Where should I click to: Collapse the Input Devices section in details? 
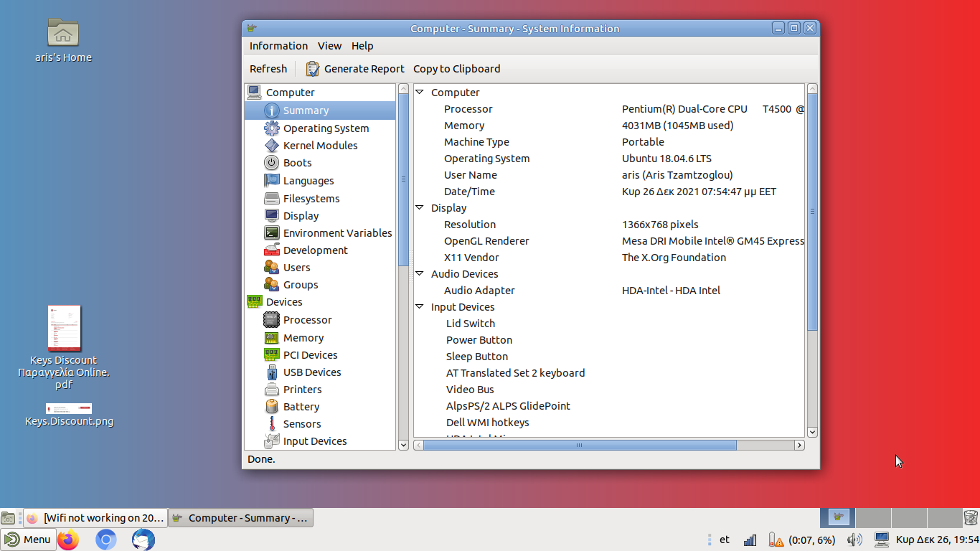[420, 307]
